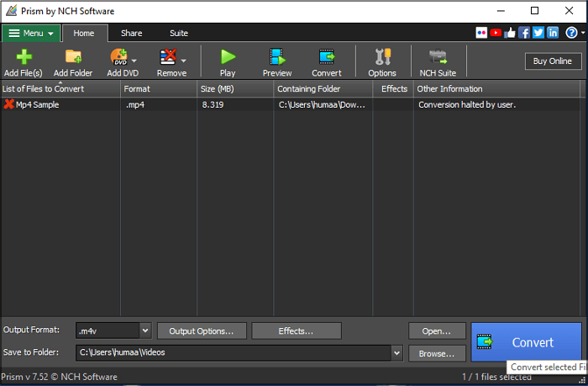Open Preview from the toolbar
The width and height of the screenshot is (588, 386).
277,57
